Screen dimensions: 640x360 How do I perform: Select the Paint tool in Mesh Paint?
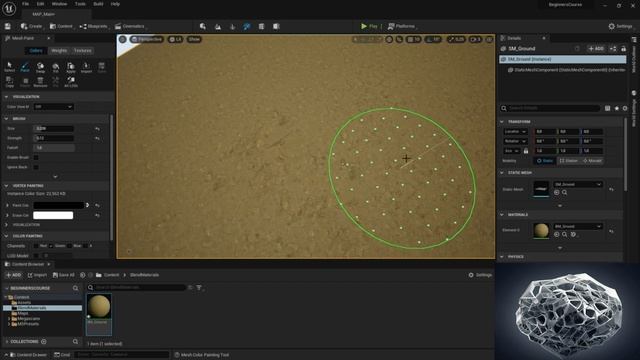pos(25,67)
